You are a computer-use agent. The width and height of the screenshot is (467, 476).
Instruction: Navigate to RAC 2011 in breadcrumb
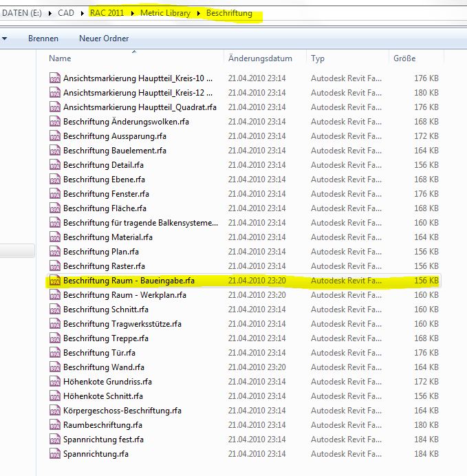pyautogui.click(x=107, y=13)
